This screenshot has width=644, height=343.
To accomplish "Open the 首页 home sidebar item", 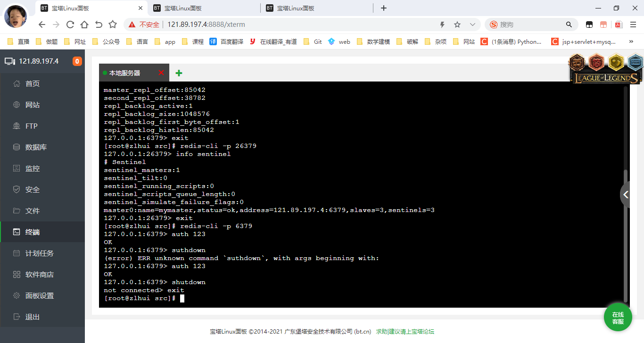I will [32, 84].
